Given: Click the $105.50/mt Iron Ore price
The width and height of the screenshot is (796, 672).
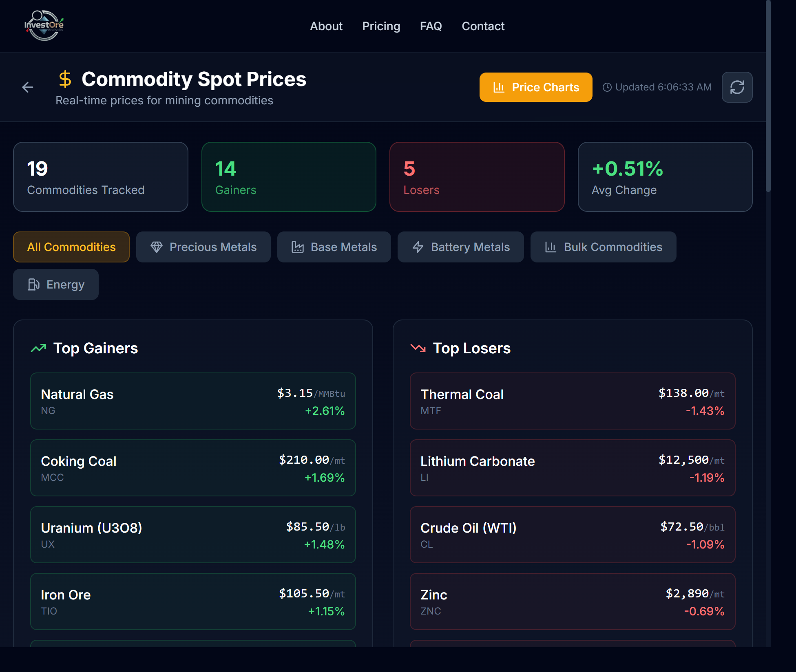Looking at the screenshot, I should coord(312,594).
